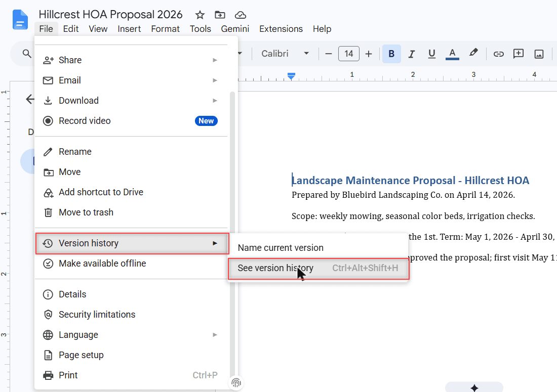The width and height of the screenshot is (557, 392).
Task: Expand the Language submenu
Action: (132, 334)
